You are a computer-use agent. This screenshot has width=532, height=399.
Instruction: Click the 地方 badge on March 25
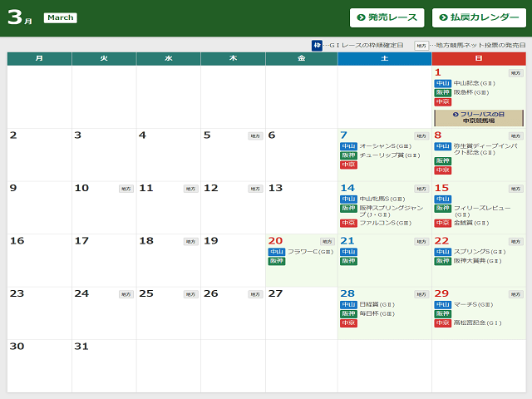point(190,294)
